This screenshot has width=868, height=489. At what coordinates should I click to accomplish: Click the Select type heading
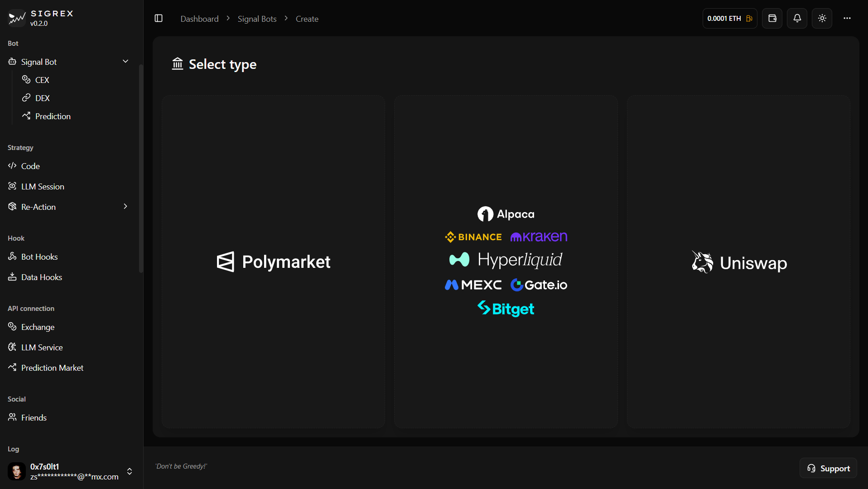point(222,64)
